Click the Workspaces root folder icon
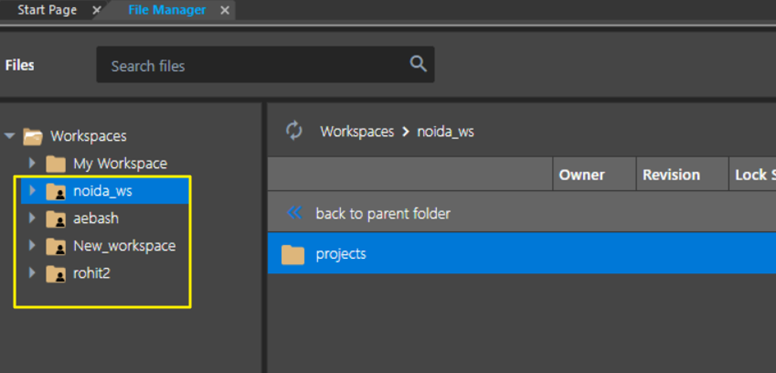 [33, 136]
